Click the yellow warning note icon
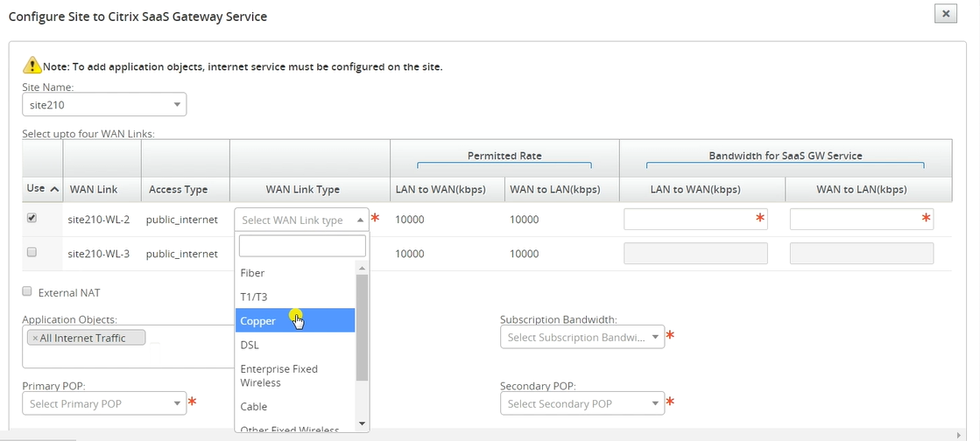The width and height of the screenshot is (980, 441). (x=32, y=66)
